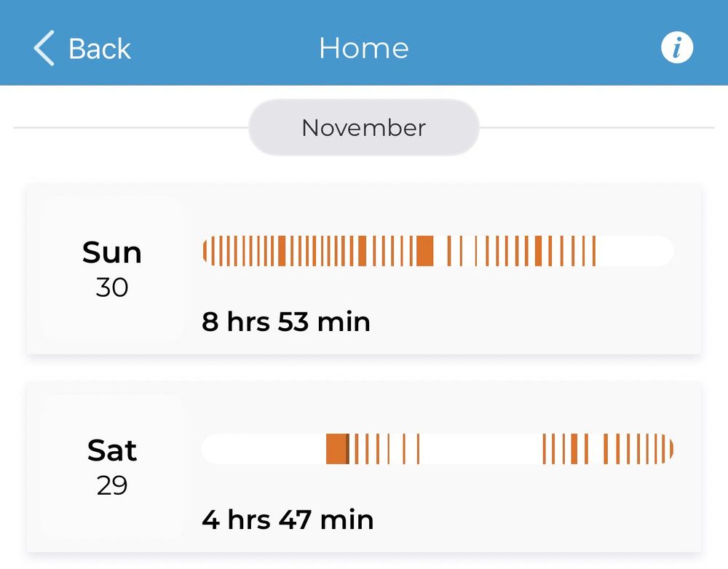Click the empty left section of Saturday's bar
Screen dimensions: 728x569
pos(264,449)
